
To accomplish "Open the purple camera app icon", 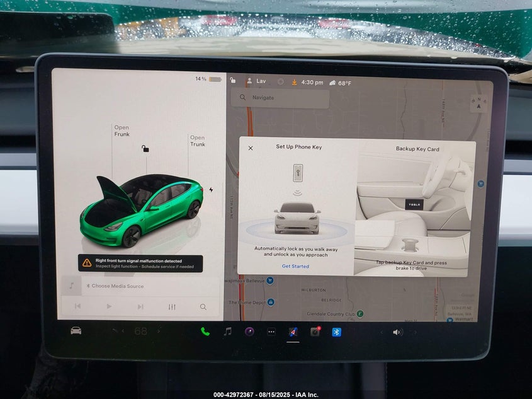I will [249, 332].
